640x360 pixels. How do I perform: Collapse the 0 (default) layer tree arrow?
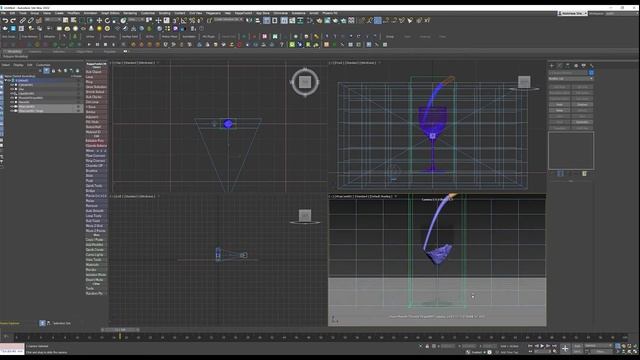[x=5, y=80]
